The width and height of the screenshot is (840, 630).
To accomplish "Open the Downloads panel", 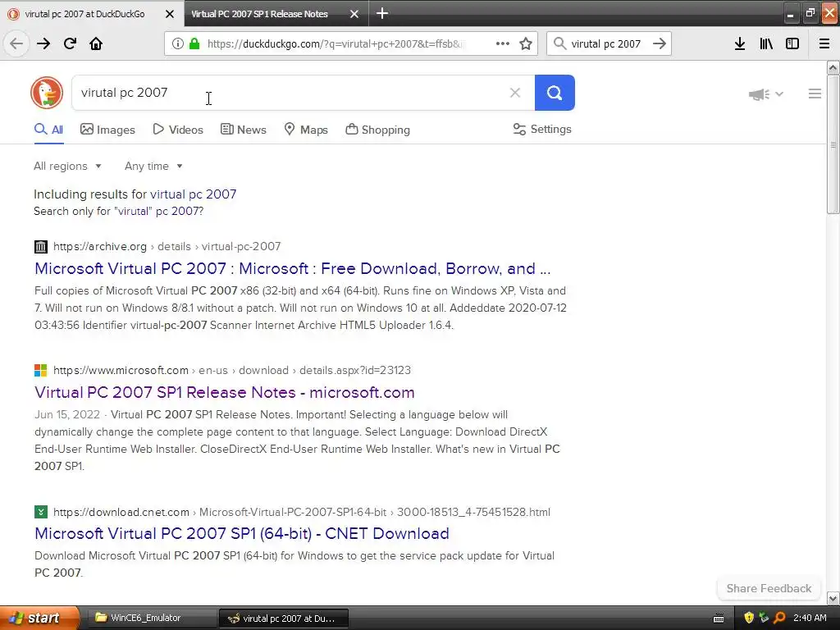I will [740, 43].
